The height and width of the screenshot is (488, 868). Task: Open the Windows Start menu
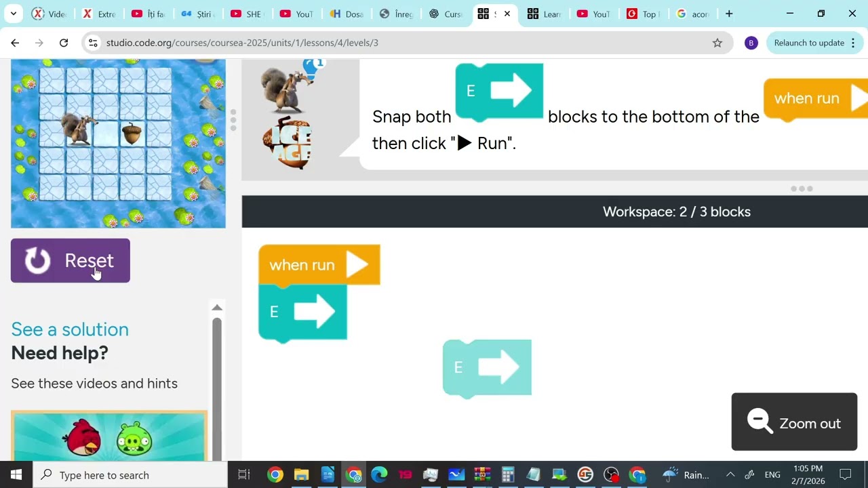16,474
